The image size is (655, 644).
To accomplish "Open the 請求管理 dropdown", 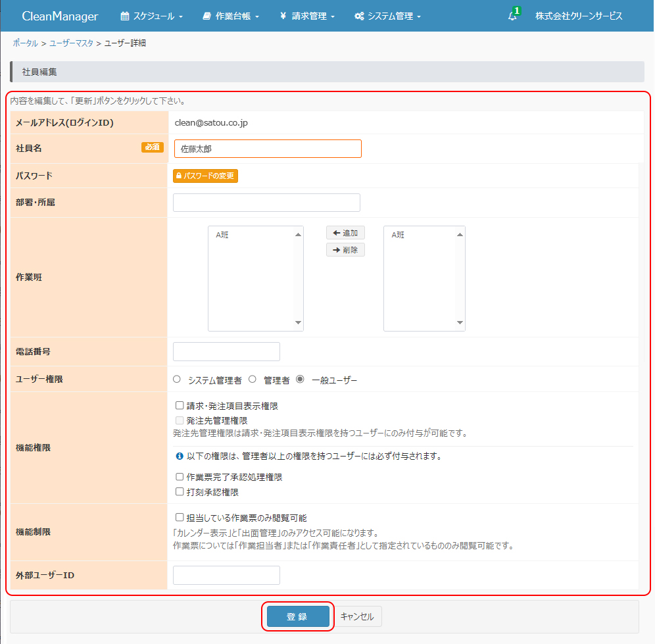I will (x=307, y=16).
